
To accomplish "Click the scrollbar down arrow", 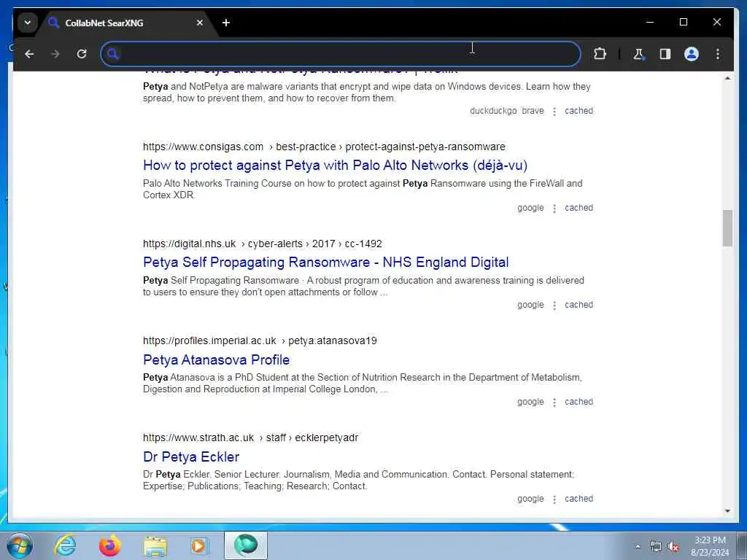I will 727,511.
